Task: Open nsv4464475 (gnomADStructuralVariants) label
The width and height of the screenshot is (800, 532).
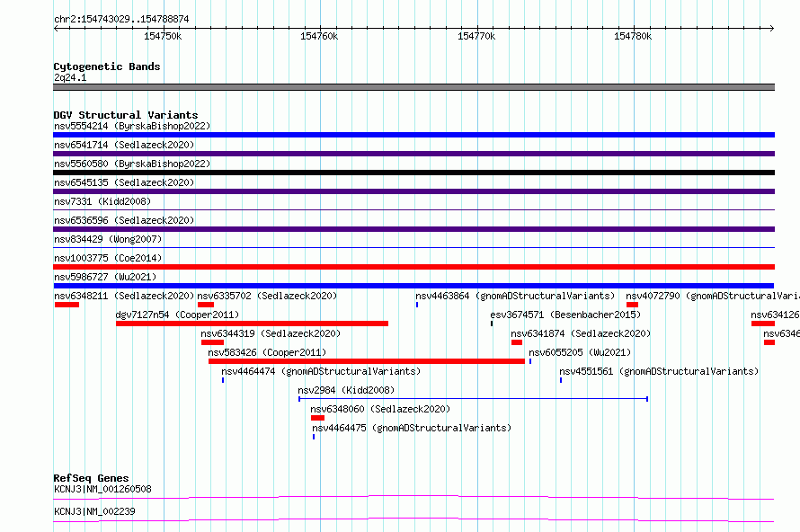Action: click(412, 428)
